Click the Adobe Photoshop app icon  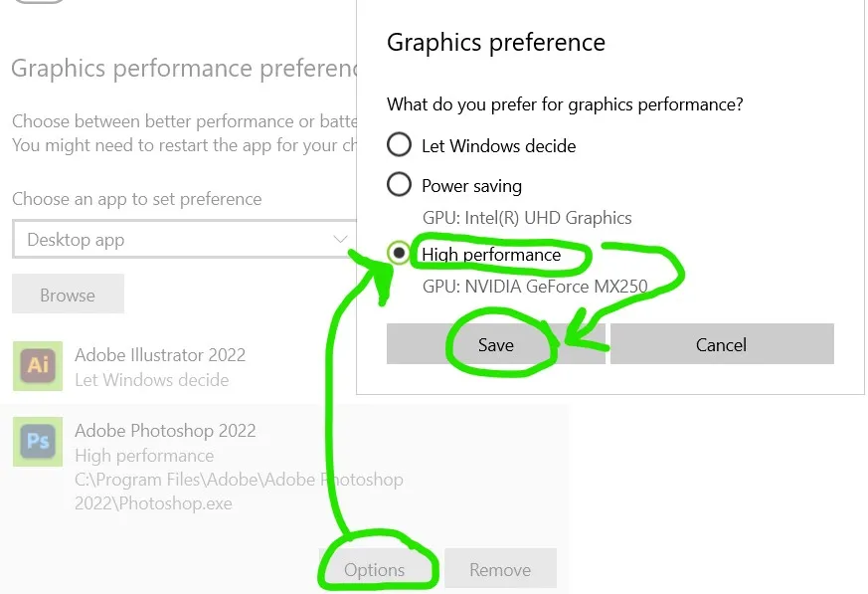pyautogui.click(x=38, y=441)
